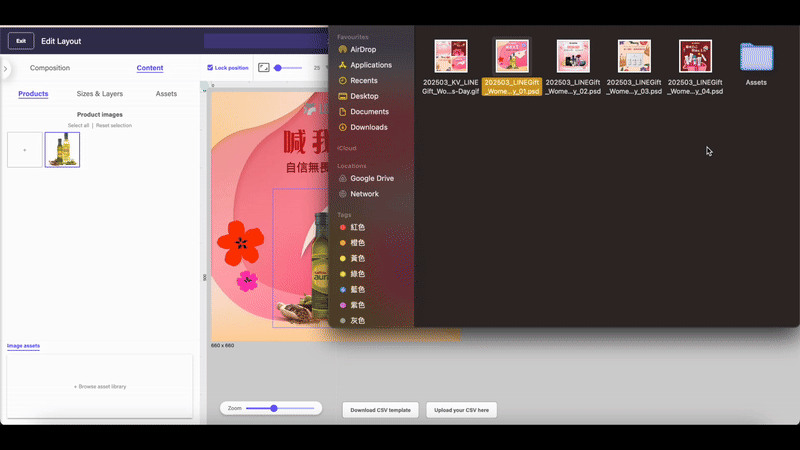Open Recents in Finder sidebar
This screenshot has width=800, height=450.
pos(358,81)
